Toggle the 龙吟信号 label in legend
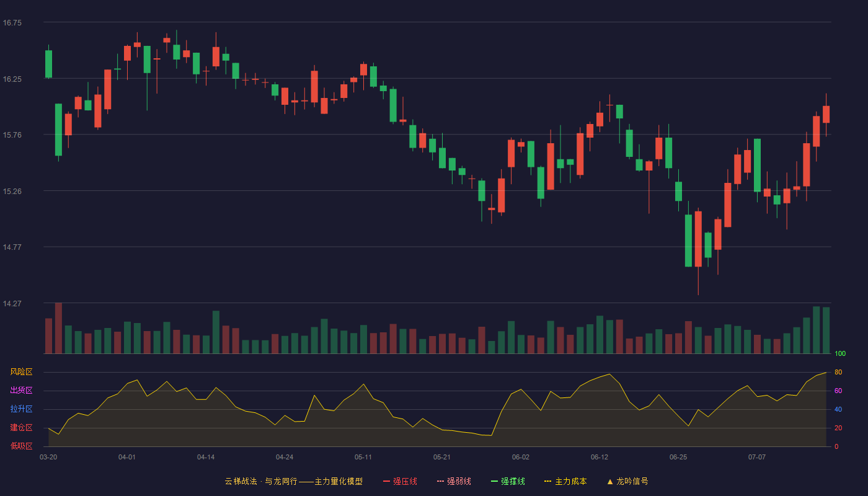This screenshot has height=496, width=868. 632,481
